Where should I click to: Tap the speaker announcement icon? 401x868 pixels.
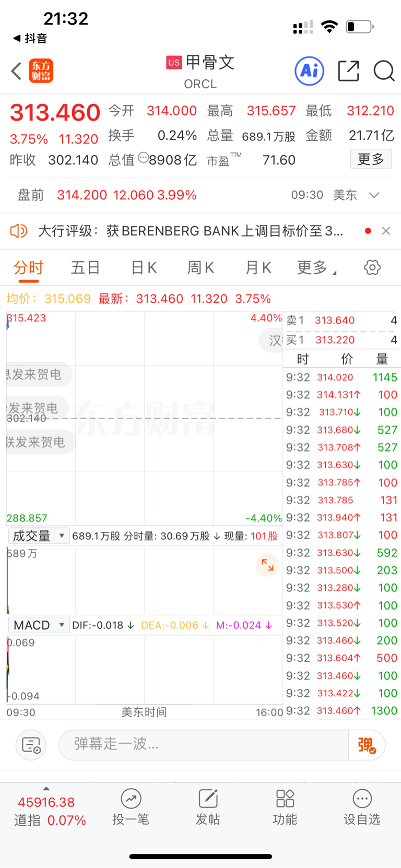pyautogui.click(x=19, y=231)
